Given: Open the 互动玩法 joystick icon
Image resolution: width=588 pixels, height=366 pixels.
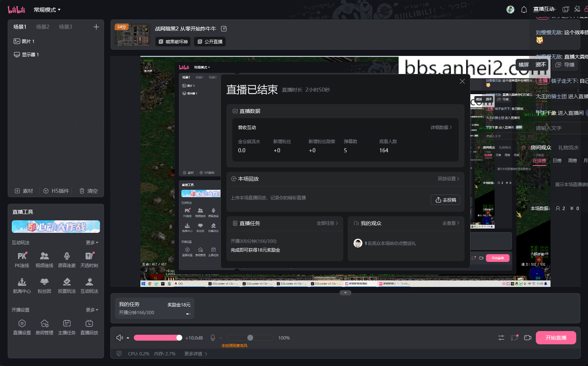Looking at the screenshot, I should 89,285.
